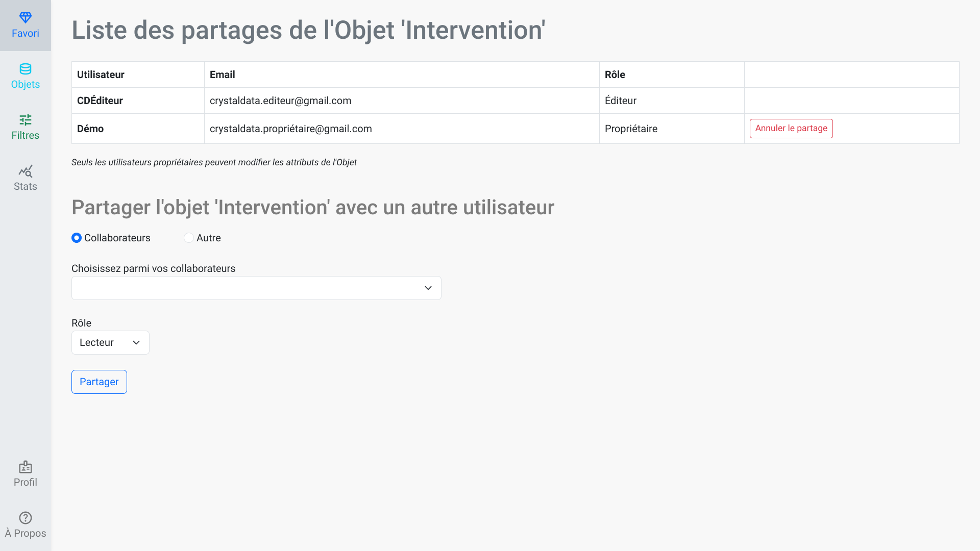
Task: Select the Collaborateurs radio button
Action: [77, 238]
